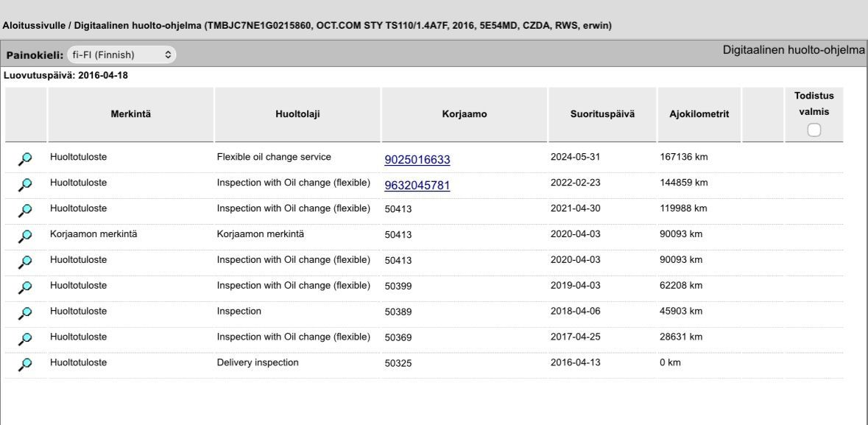The width and height of the screenshot is (868, 425).
Task: Click magnifier for 2020-04-03 Huoltotuloste row
Action: [25, 261]
